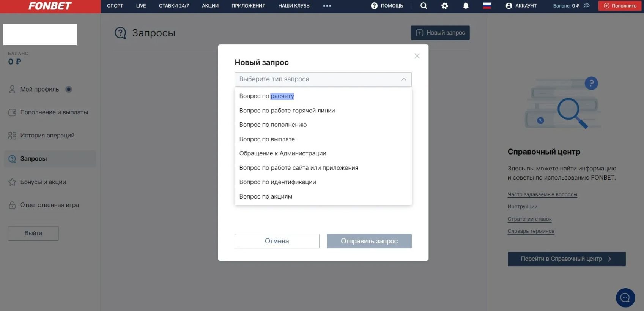
Task: Open Мой профиль in sidebar
Action: click(39, 89)
